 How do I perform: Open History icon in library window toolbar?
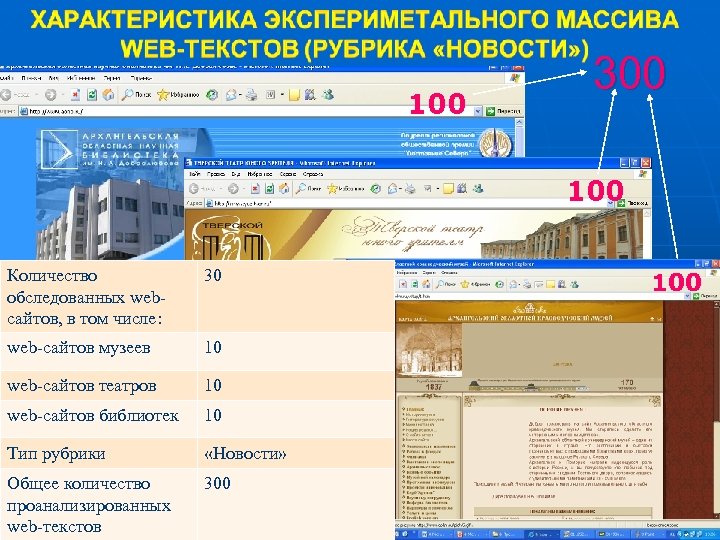pyautogui.click(x=212, y=95)
